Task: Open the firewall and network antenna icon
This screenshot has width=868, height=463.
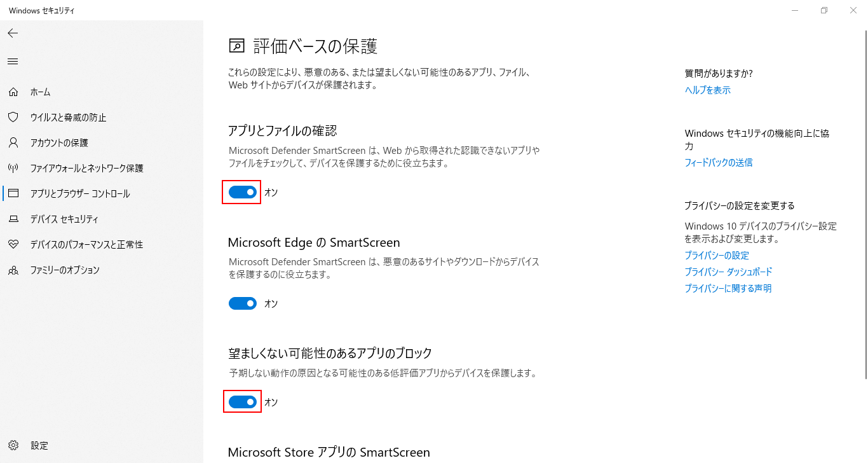Action: 13,169
